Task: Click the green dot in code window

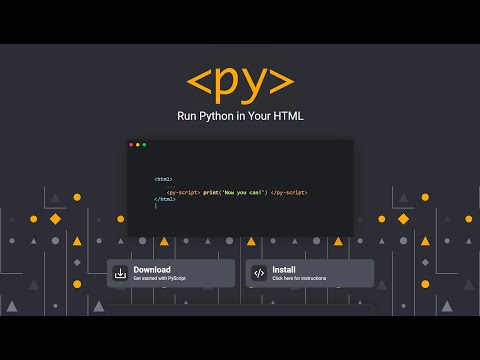Action: (x=144, y=145)
